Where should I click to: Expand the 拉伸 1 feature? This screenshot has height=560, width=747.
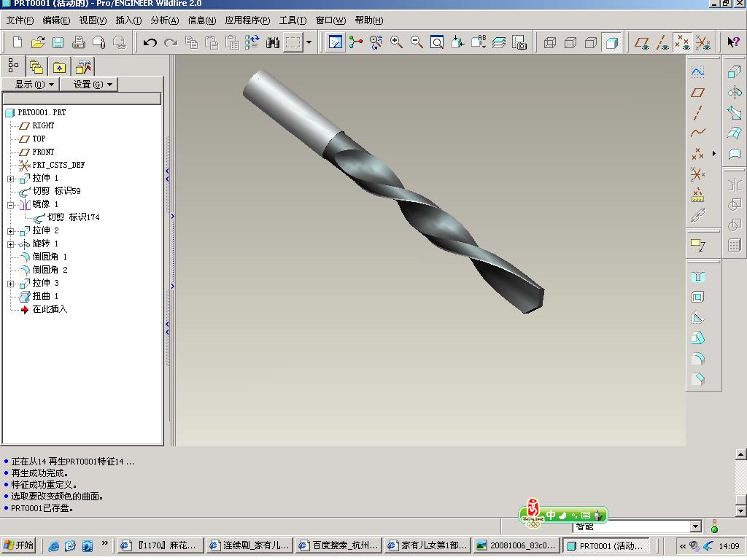10,179
